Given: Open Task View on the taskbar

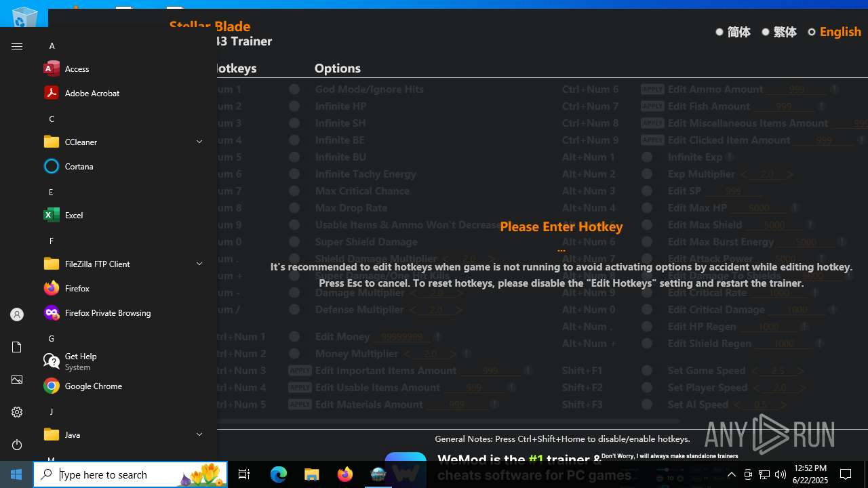Looking at the screenshot, I should (244, 474).
